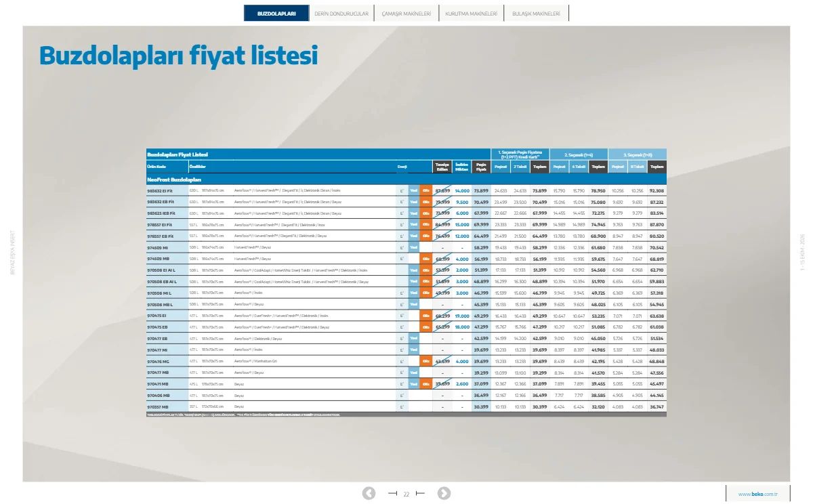Screen dimensions: 813x504
Task: Click the 'Özellikler' column header
Action: pos(196,166)
